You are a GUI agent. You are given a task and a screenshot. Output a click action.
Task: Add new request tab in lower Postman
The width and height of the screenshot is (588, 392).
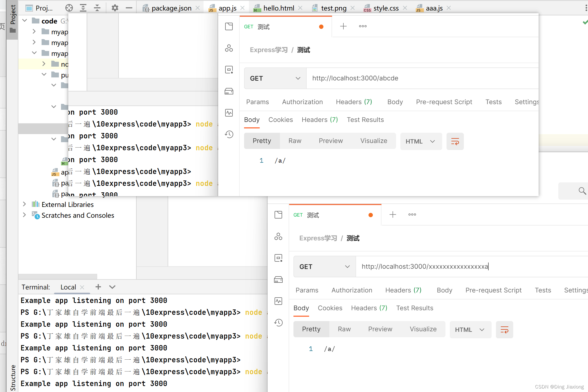pos(393,215)
